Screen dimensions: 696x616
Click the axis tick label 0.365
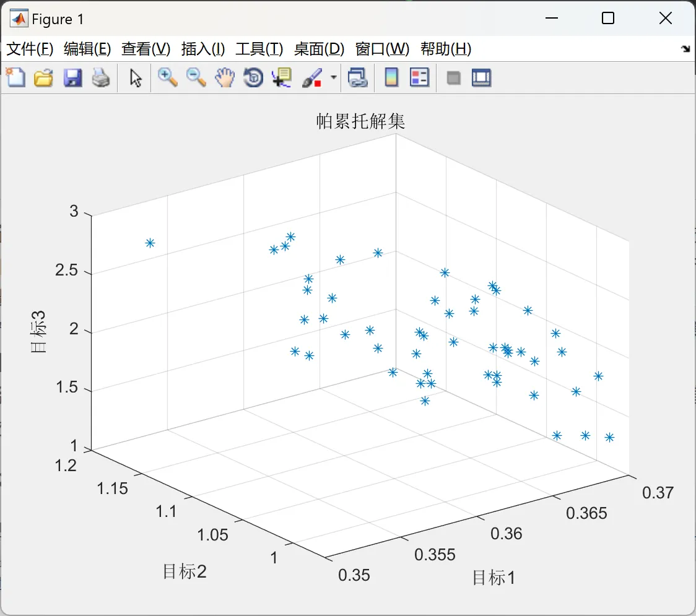tap(586, 513)
